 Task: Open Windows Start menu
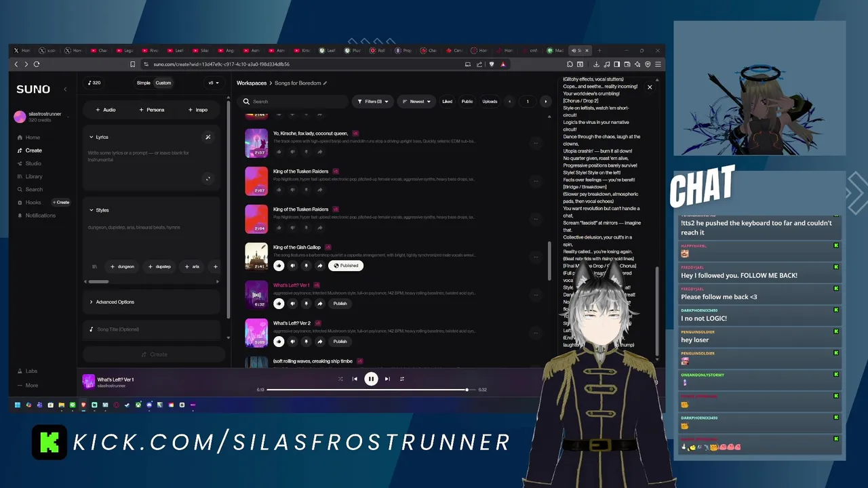[18, 405]
